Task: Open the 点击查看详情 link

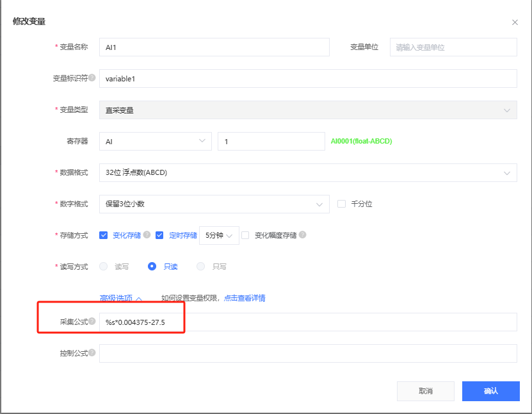Action: point(245,298)
